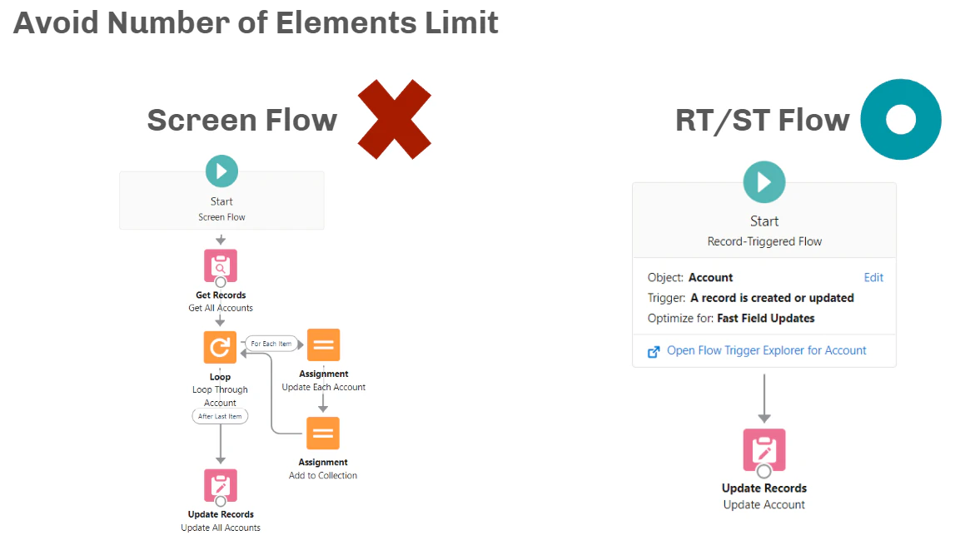This screenshot has width=955, height=560.
Task: Click the teal circle mark icon
Action: 901,119
